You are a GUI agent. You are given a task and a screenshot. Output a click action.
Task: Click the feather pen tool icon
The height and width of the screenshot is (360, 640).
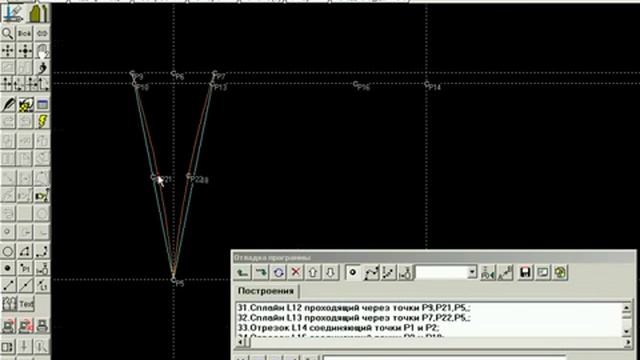[8, 104]
